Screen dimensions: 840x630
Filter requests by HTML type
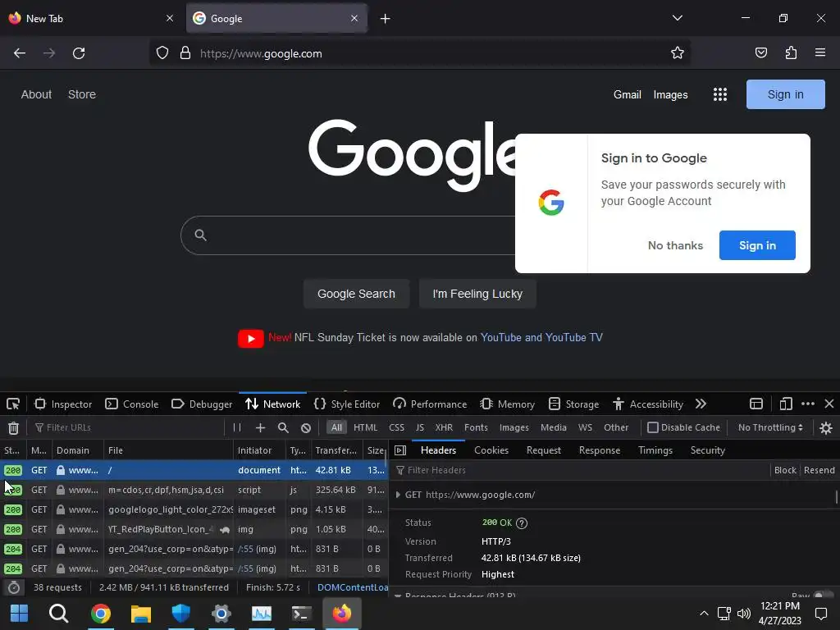point(365,427)
